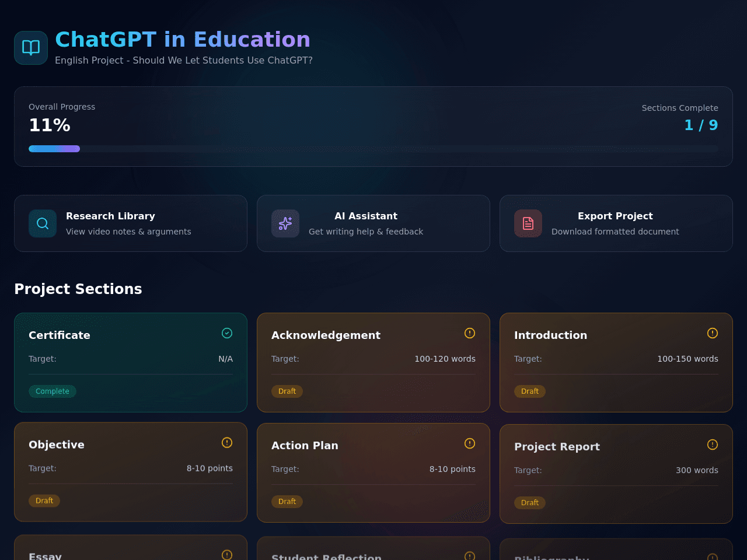Click the overall progress bar
This screenshot has width=747, height=560.
coord(373,149)
